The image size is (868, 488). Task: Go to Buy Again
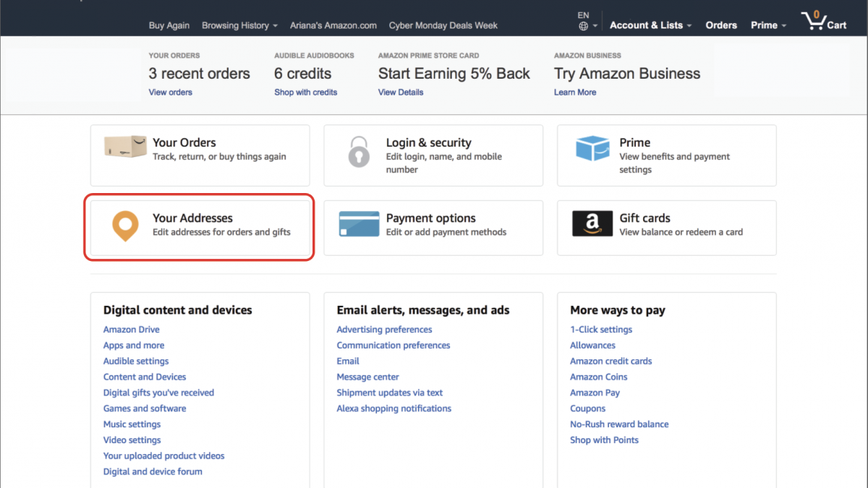169,25
